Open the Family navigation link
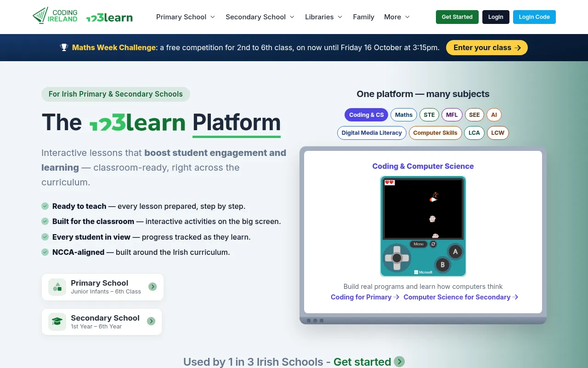Viewport: 588px width, 368px height. click(x=363, y=17)
